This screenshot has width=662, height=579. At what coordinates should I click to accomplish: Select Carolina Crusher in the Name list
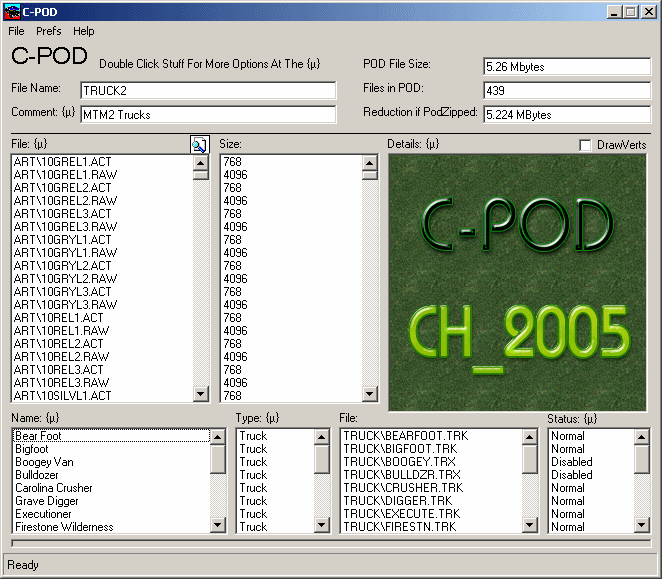[x=54, y=488]
